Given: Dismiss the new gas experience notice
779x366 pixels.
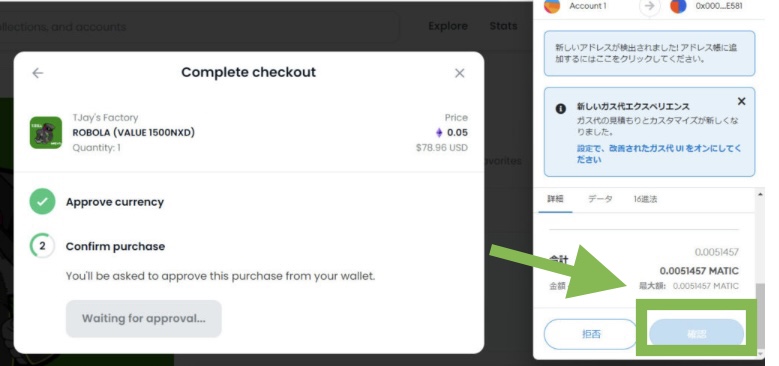Looking at the screenshot, I should (x=741, y=101).
